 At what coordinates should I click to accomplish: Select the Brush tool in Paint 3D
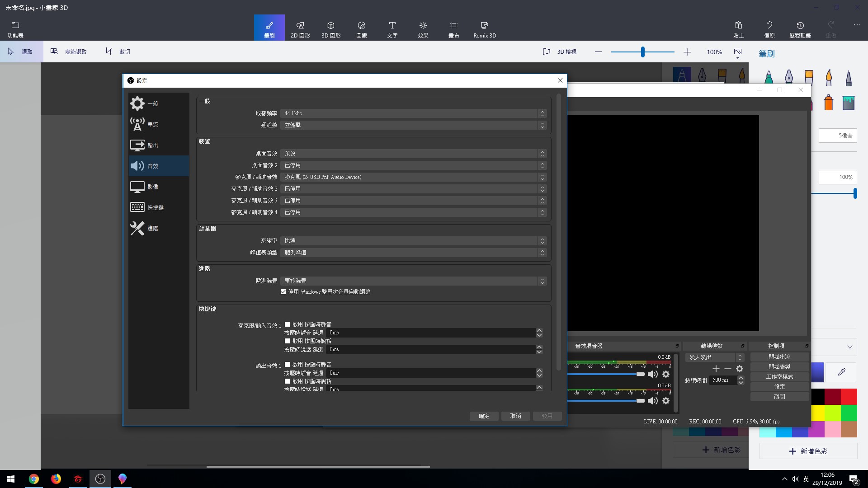pyautogui.click(x=269, y=27)
